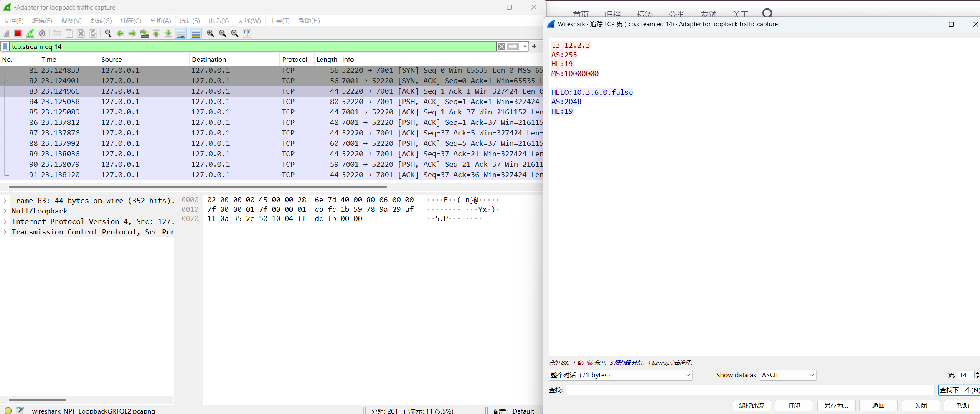
Task: Click the go to specified packet icon
Action: pyautogui.click(x=145, y=33)
